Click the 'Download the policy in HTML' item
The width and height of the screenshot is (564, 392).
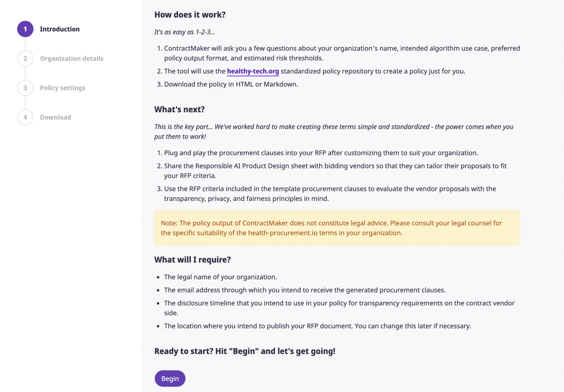click(231, 84)
